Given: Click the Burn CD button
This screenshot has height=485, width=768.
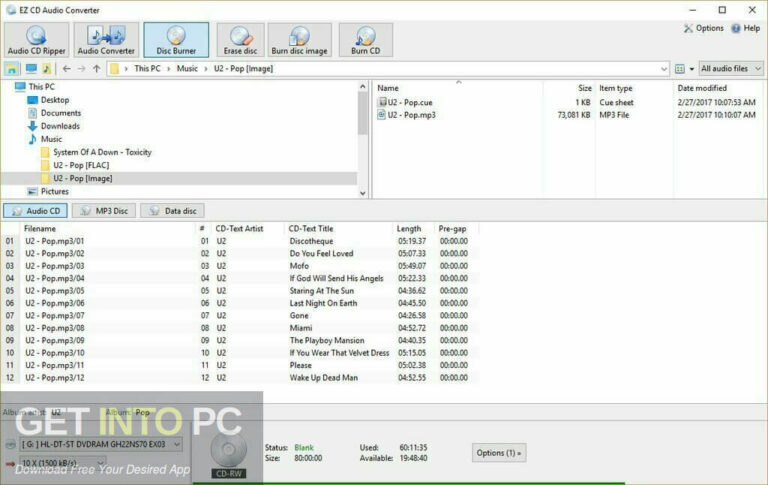Looking at the screenshot, I should 365,40.
